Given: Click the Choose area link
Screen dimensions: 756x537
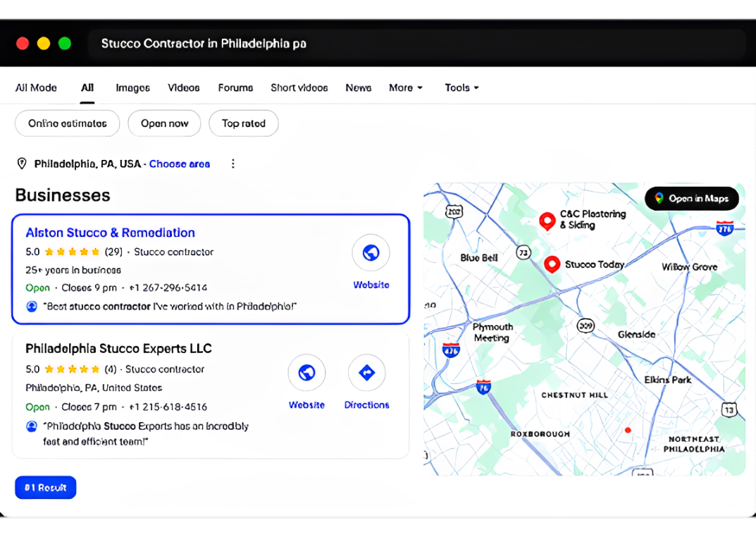Looking at the screenshot, I should (180, 164).
